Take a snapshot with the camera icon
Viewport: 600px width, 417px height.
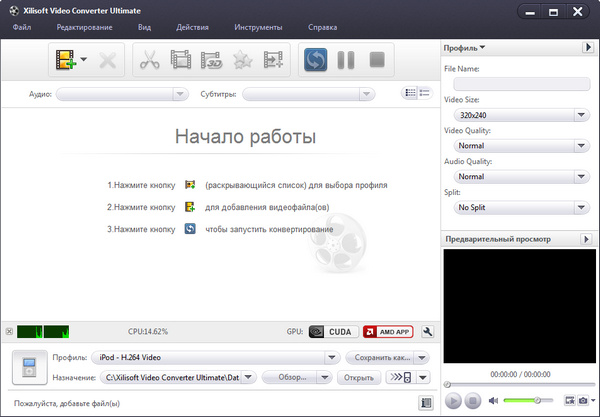tap(582, 401)
